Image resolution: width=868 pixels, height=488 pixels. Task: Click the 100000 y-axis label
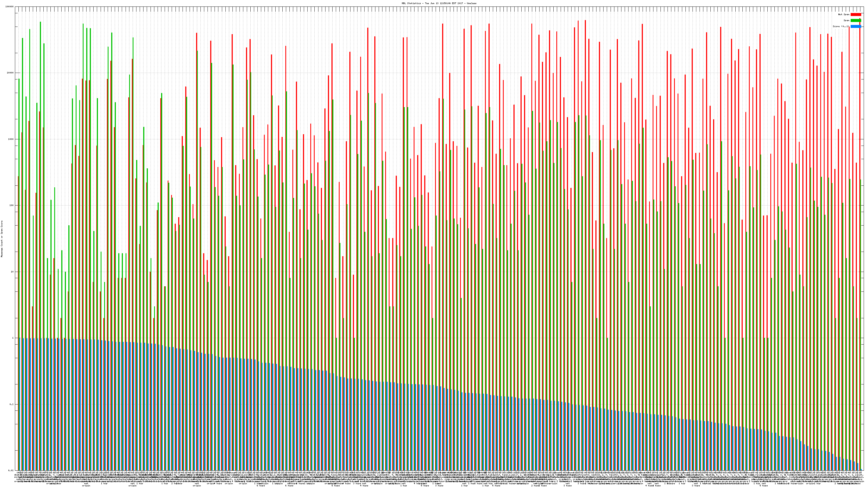coord(9,7)
